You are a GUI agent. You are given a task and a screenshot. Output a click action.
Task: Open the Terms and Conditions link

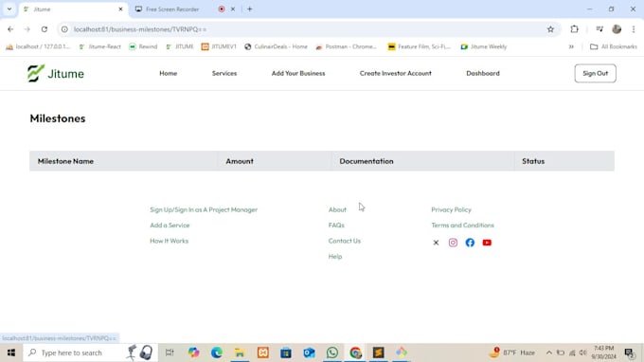tap(462, 226)
